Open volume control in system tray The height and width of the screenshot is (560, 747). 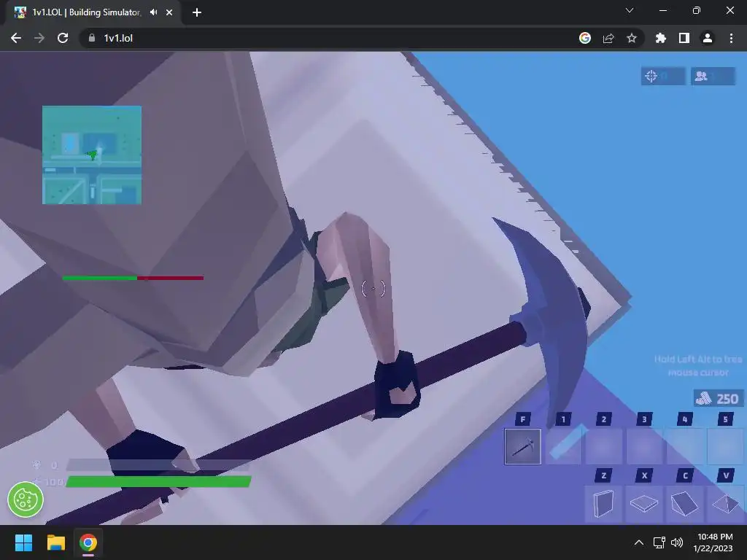point(676,542)
